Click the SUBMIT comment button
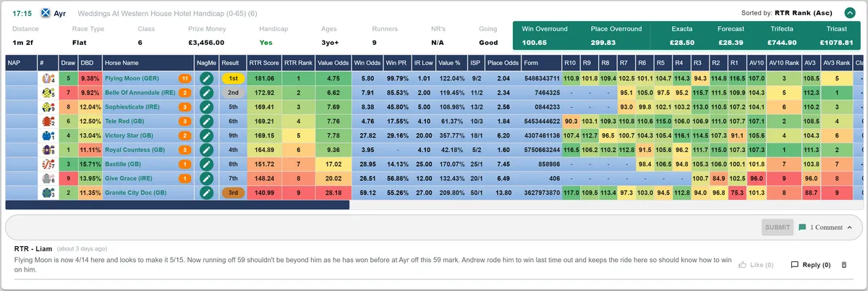The height and width of the screenshot is (291, 868). click(777, 227)
